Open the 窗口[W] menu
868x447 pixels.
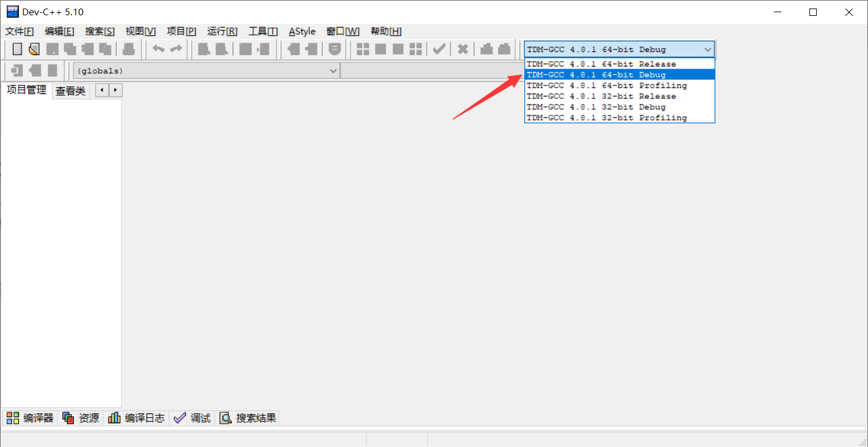(x=343, y=31)
